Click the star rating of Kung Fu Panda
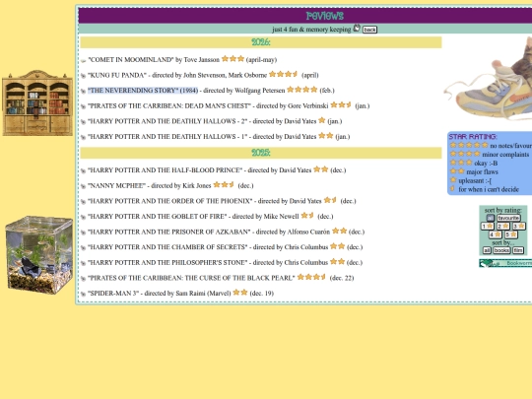 [284, 74]
